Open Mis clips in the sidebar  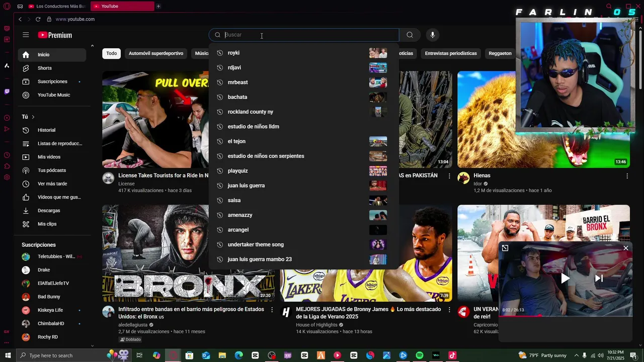click(52, 224)
